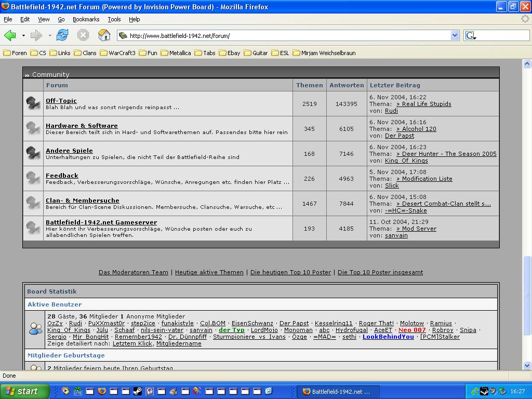Screen dimensions: 532x399
Task: Open the File menu
Action: (8, 19)
